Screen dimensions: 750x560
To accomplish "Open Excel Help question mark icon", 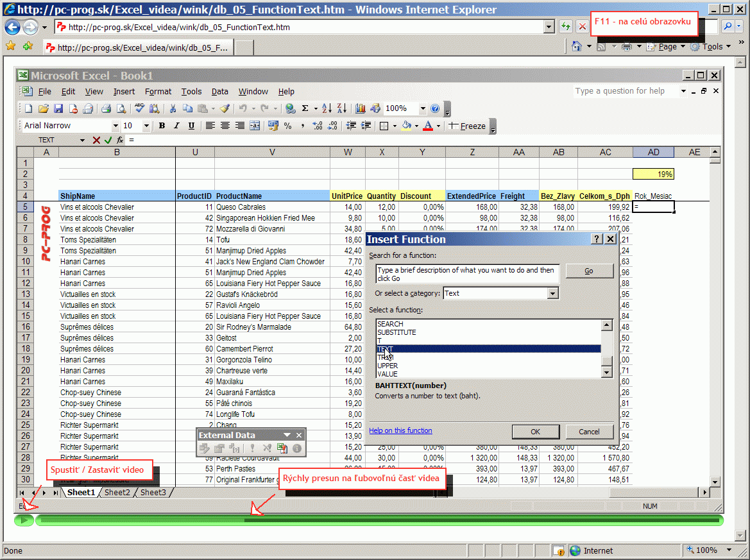I will 435,108.
